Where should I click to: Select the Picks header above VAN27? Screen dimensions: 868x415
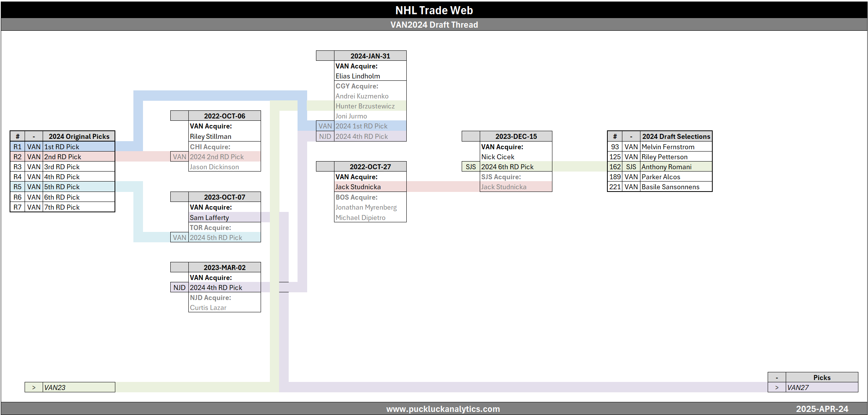click(821, 377)
